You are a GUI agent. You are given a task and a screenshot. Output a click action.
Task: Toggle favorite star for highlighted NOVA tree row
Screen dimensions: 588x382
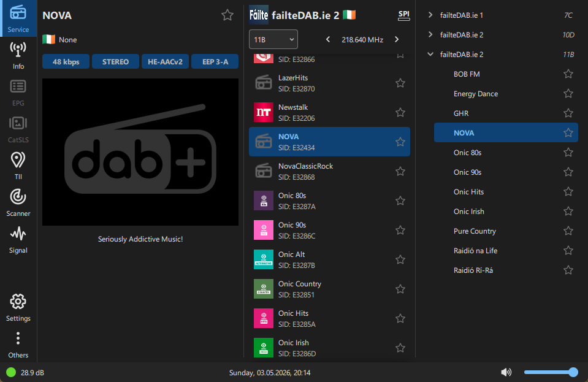coord(568,132)
